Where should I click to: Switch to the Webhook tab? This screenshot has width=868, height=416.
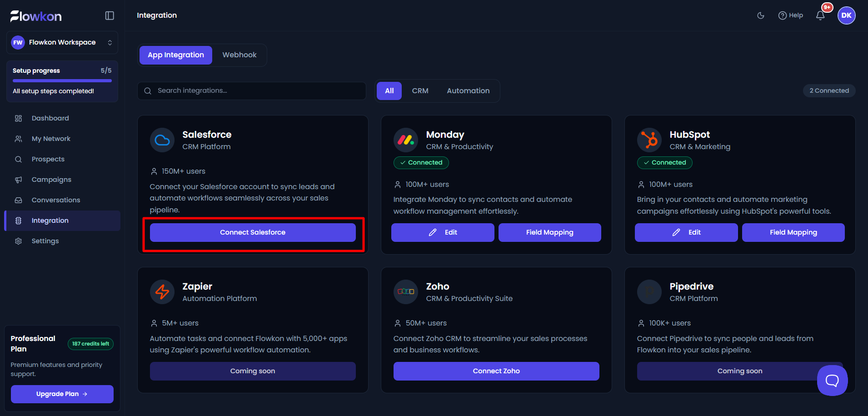239,55
